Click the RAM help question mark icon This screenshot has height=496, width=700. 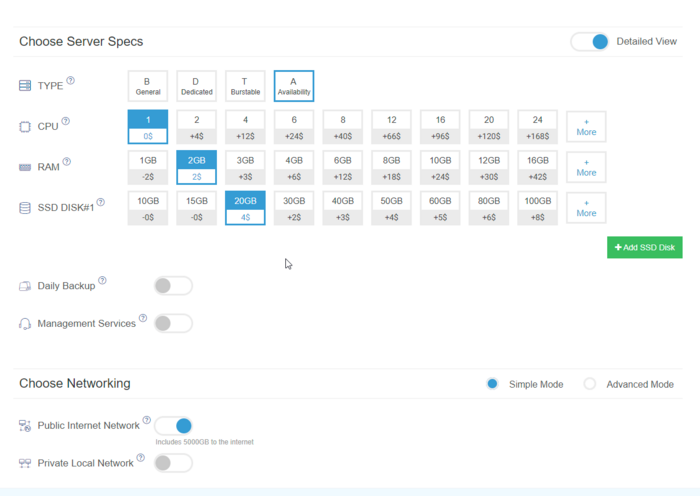click(x=66, y=161)
